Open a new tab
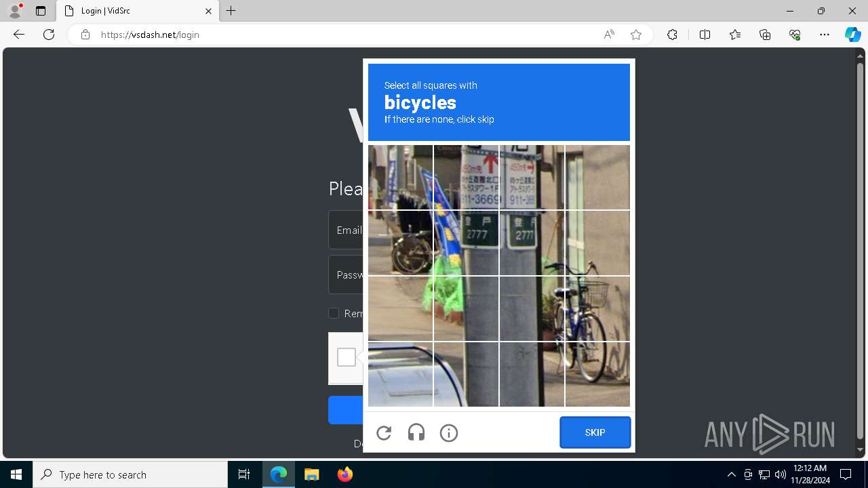The width and height of the screenshot is (868, 488). 231,11
